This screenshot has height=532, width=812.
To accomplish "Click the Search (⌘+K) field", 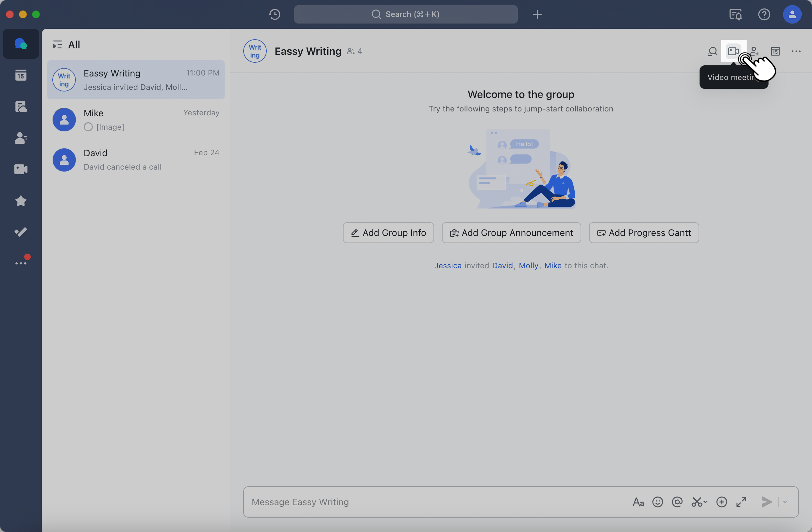I will (x=406, y=14).
